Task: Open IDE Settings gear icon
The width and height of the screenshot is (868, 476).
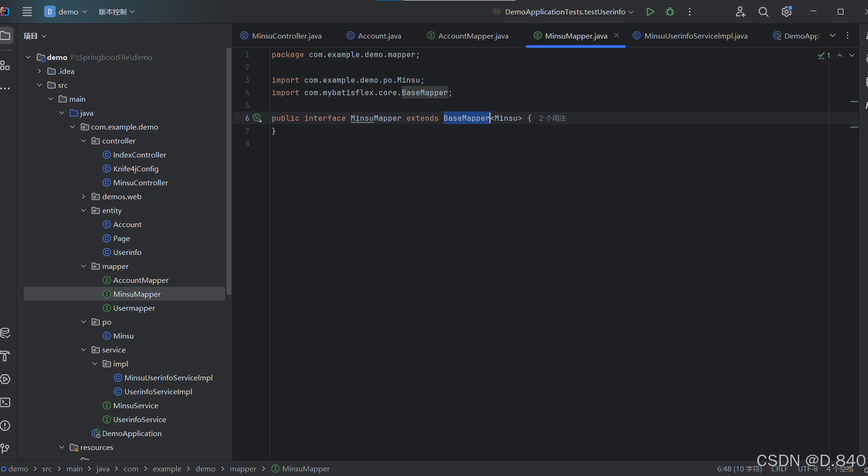Action: (786, 12)
